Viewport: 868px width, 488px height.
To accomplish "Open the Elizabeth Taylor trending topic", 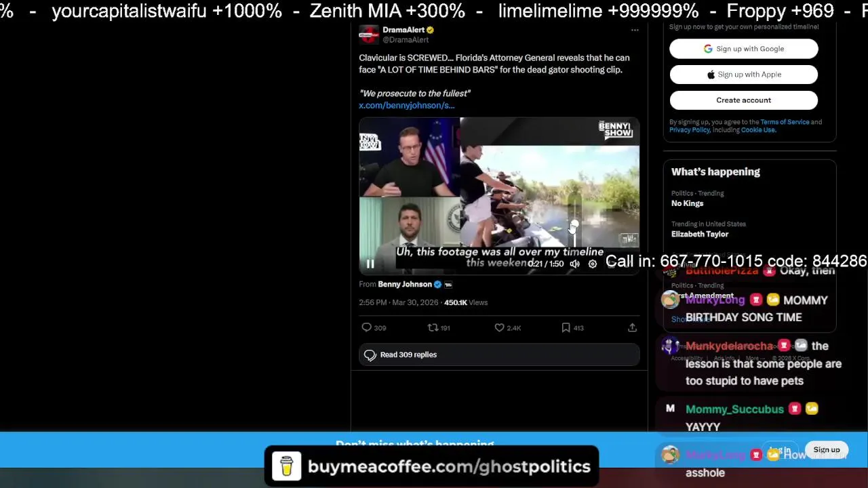I will coord(700,234).
